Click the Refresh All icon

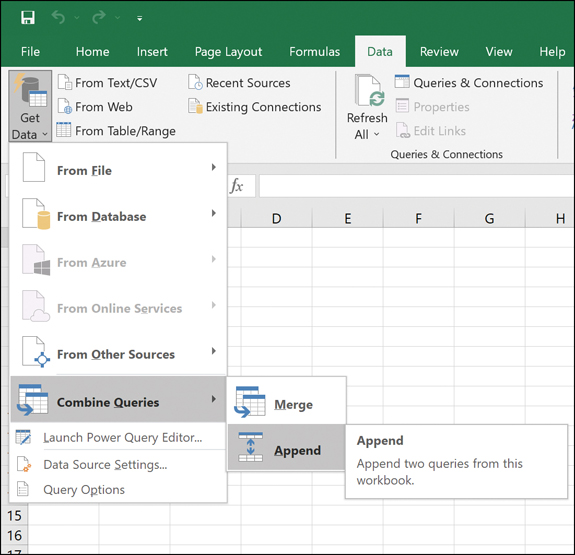(369, 91)
